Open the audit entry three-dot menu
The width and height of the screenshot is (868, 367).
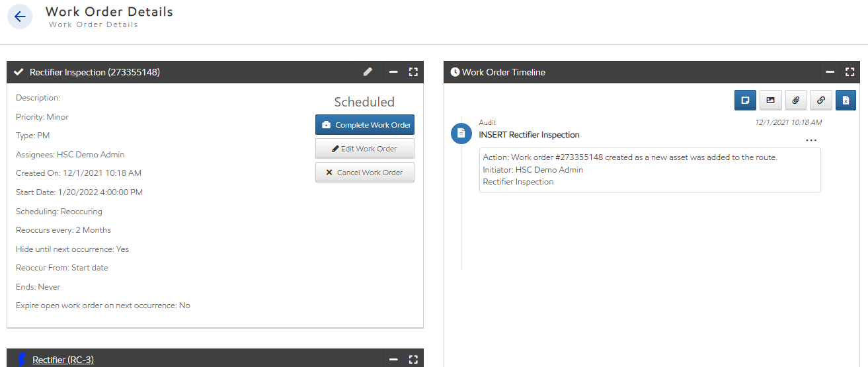(x=811, y=140)
